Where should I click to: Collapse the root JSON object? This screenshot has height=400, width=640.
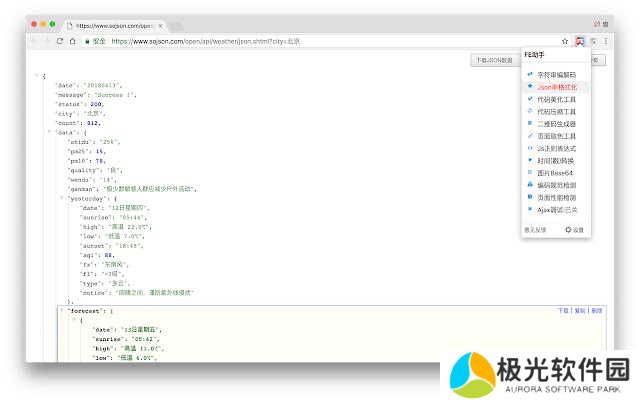[x=37, y=76]
